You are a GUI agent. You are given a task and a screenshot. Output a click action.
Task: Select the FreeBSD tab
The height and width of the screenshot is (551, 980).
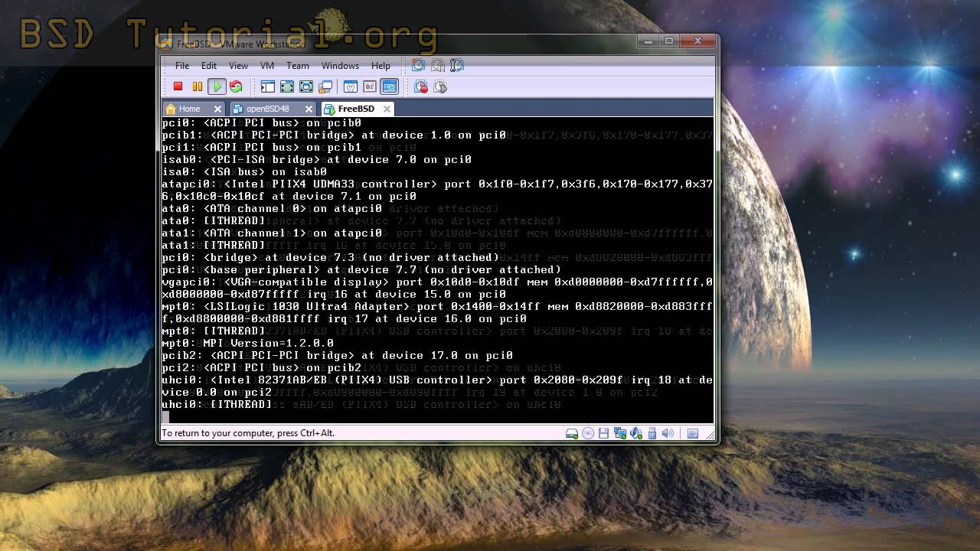click(356, 109)
